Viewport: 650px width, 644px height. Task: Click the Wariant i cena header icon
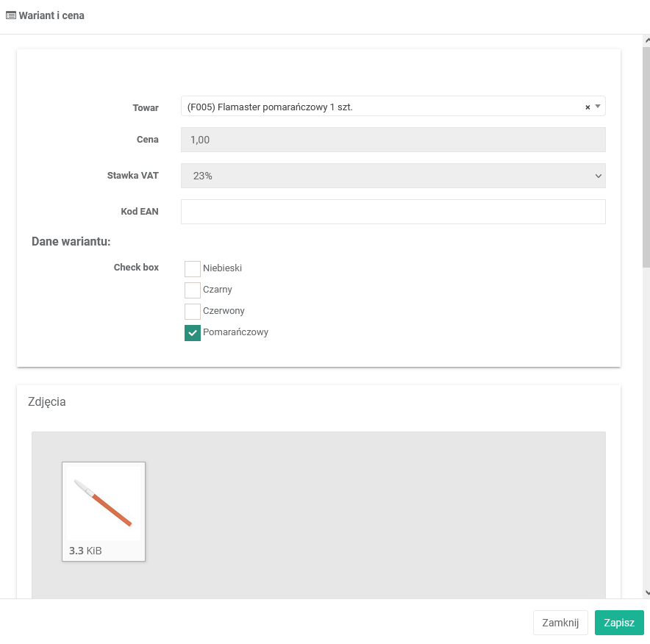click(11, 15)
